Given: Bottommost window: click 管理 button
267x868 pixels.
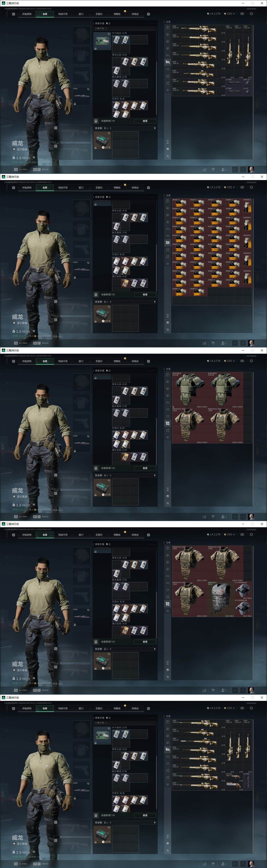Looking at the screenshot, I should coord(145,815).
